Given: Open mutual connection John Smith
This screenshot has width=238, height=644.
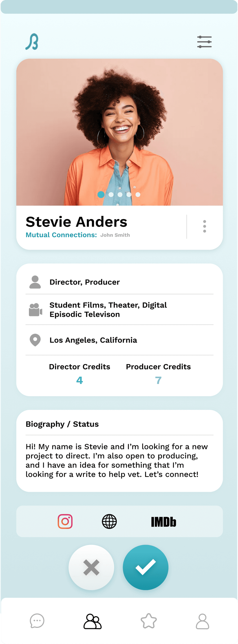Looking at the screenshot, I should point(115,235).
